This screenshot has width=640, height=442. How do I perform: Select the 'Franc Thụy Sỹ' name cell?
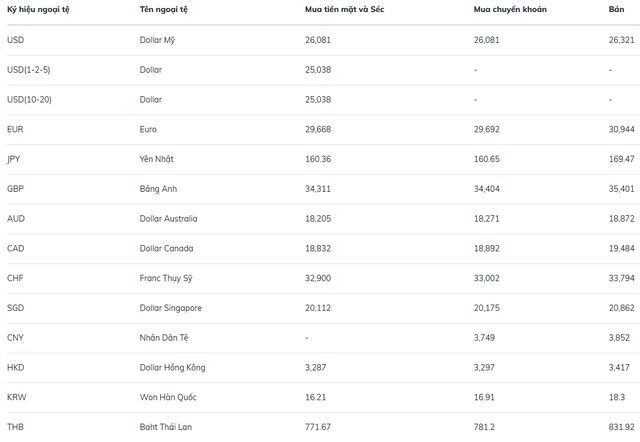pyautogui.click(x=169, y=278)
